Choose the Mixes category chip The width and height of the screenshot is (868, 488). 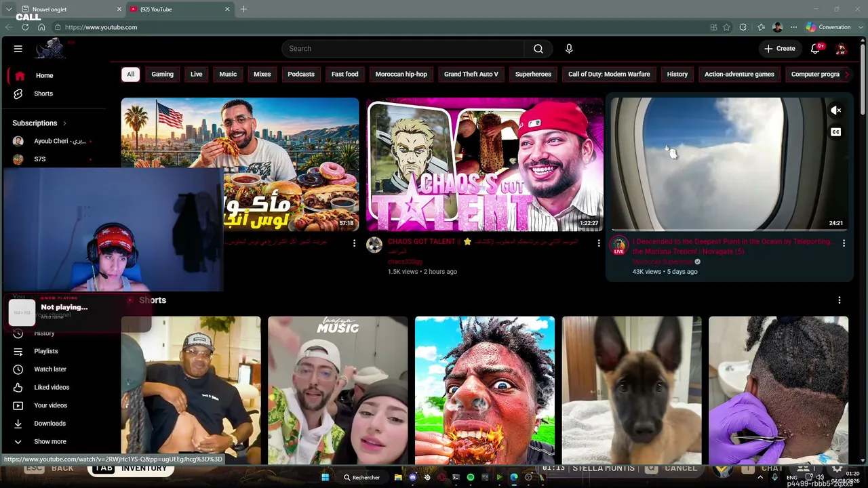click(x=262, y=75)
